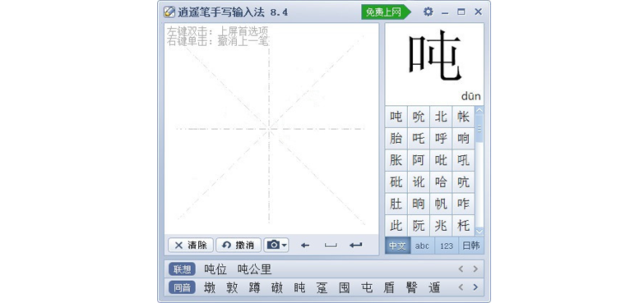Switch to 中文 input mode
The image size is (644, 303).
[x=397, y=246]
